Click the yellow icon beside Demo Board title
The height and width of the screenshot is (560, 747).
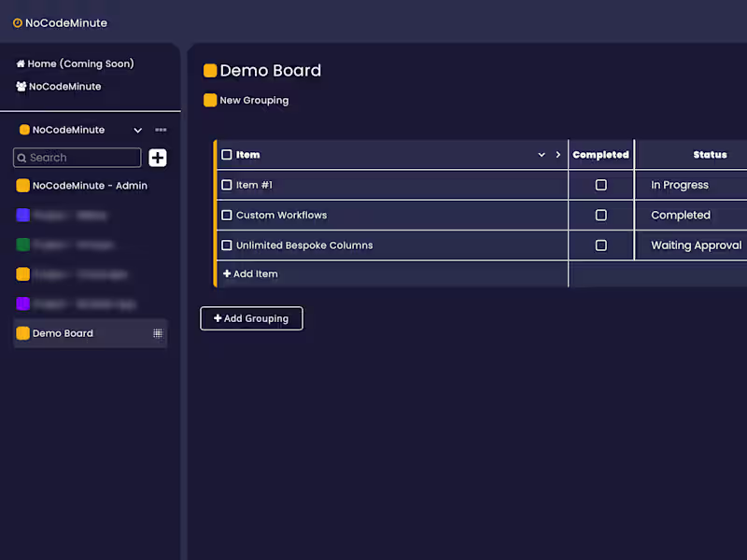point(210,71)
